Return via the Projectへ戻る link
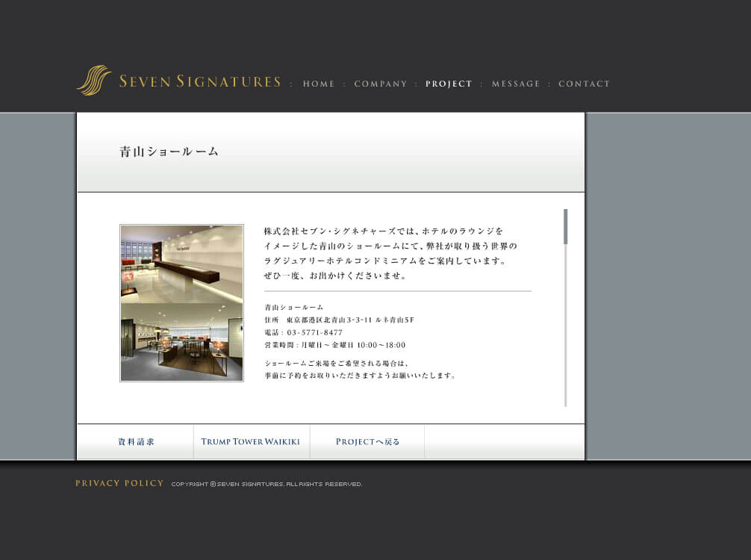The width and height of the screenshot is (751, 560). click(x=367, y=442)
